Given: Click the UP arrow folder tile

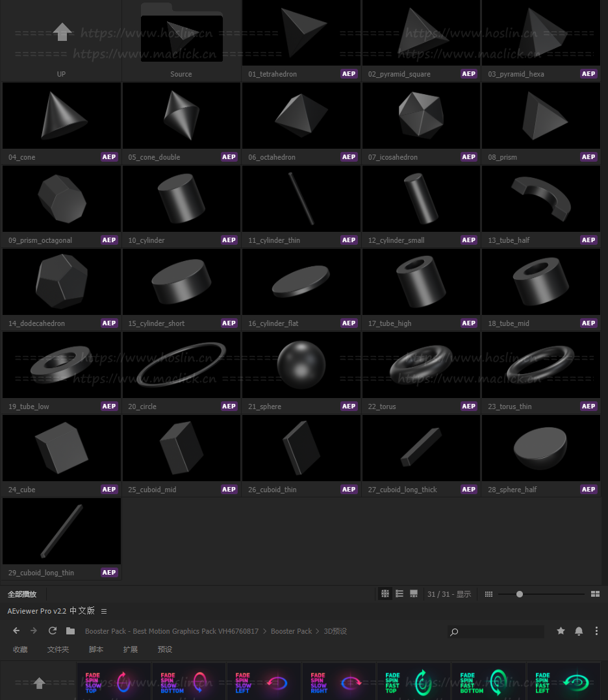Looking at the screenshot, I should click(x=61, y=40).
